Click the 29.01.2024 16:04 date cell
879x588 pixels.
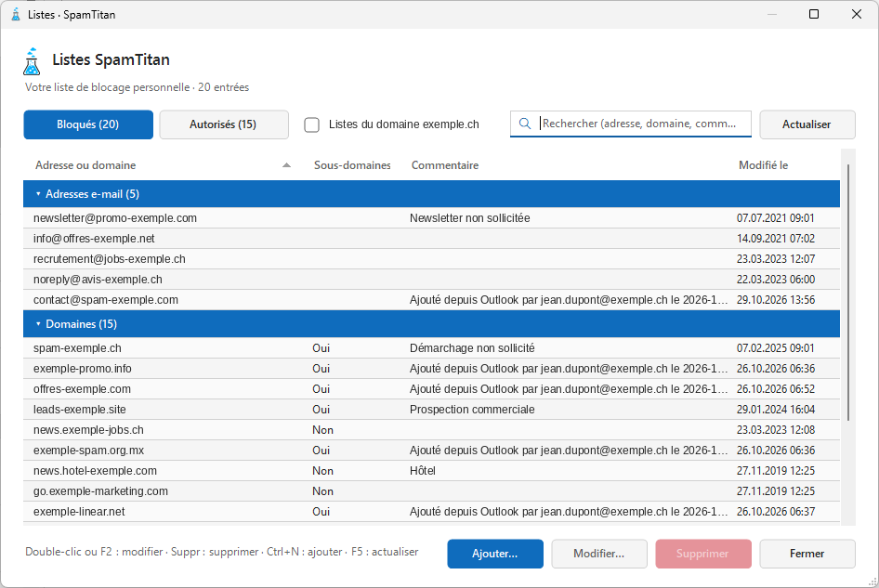pos(776,410)
